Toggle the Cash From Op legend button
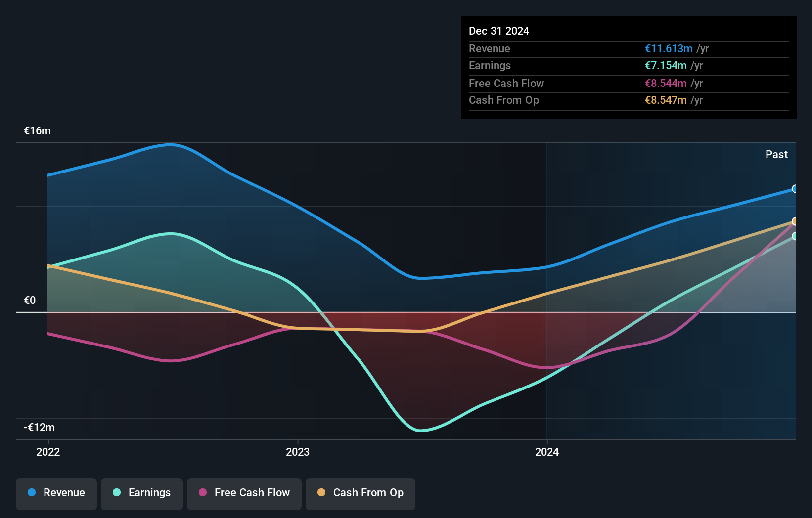Screen dimensions: 812x518 (361, 494)
